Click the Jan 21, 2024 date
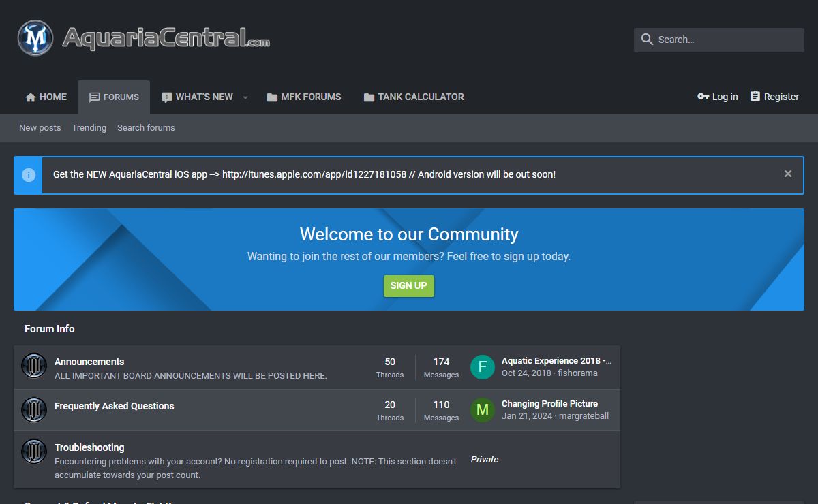The image size is (818, 504). click(x=527, y=416)
